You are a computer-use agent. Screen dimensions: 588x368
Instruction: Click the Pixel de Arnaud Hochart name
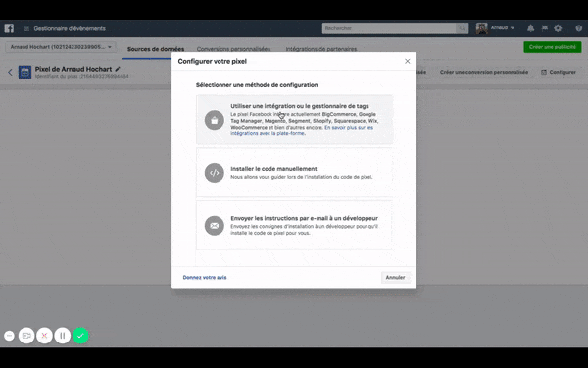(x=73, y=69)
